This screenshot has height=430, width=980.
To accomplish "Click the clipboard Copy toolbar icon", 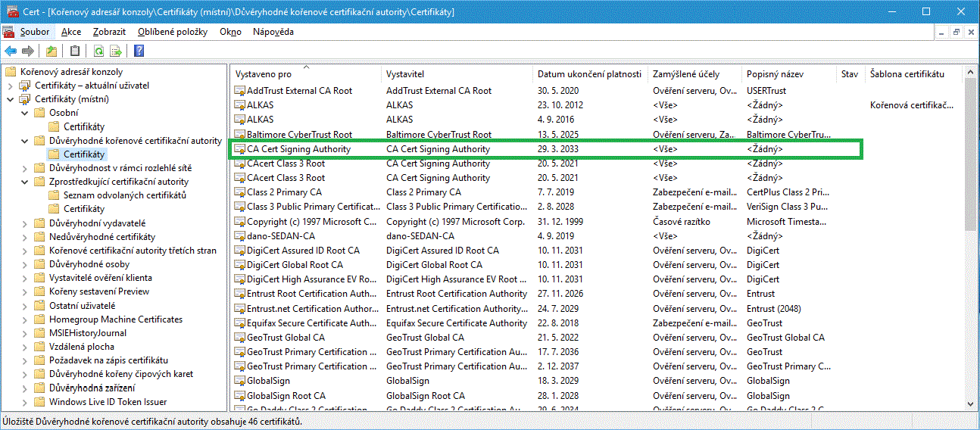I will coord(74,51).
